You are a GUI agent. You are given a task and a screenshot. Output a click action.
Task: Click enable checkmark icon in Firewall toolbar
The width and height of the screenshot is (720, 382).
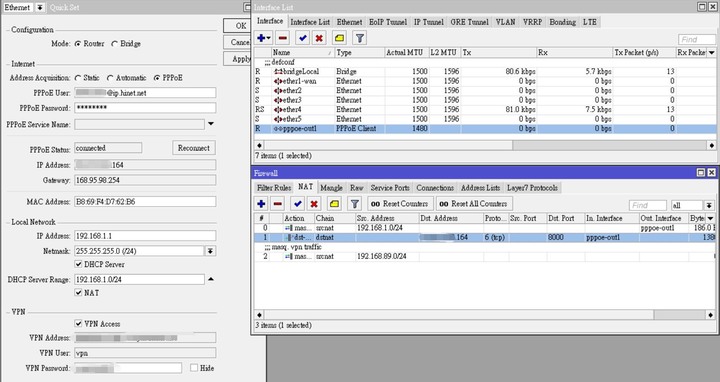298,203
